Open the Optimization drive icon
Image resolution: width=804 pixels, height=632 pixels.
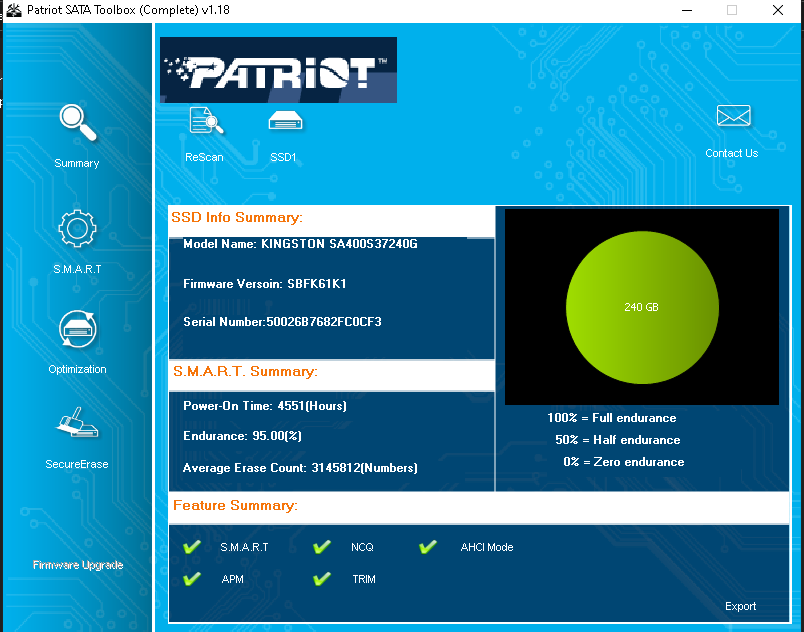click(x=77, y=329)
